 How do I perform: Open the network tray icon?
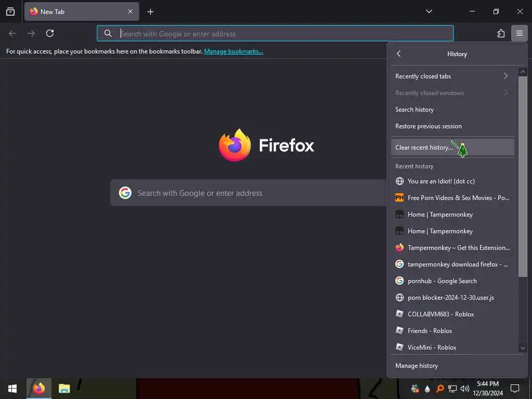pos(453,389)
